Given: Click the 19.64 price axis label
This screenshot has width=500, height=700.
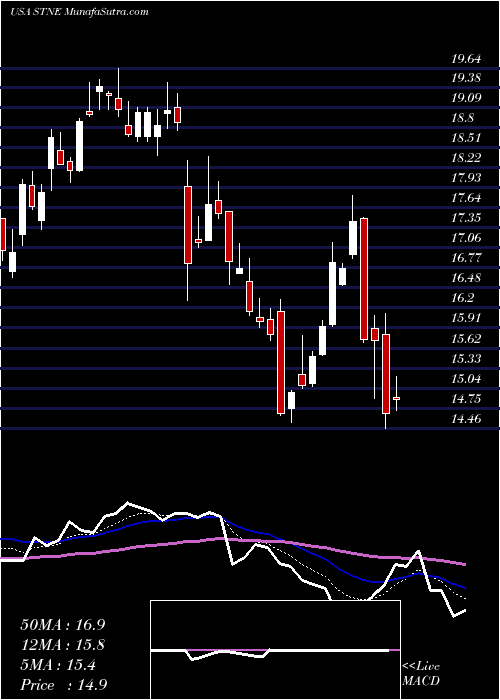Looking at the screenshot, I should (x=466, y=59).
